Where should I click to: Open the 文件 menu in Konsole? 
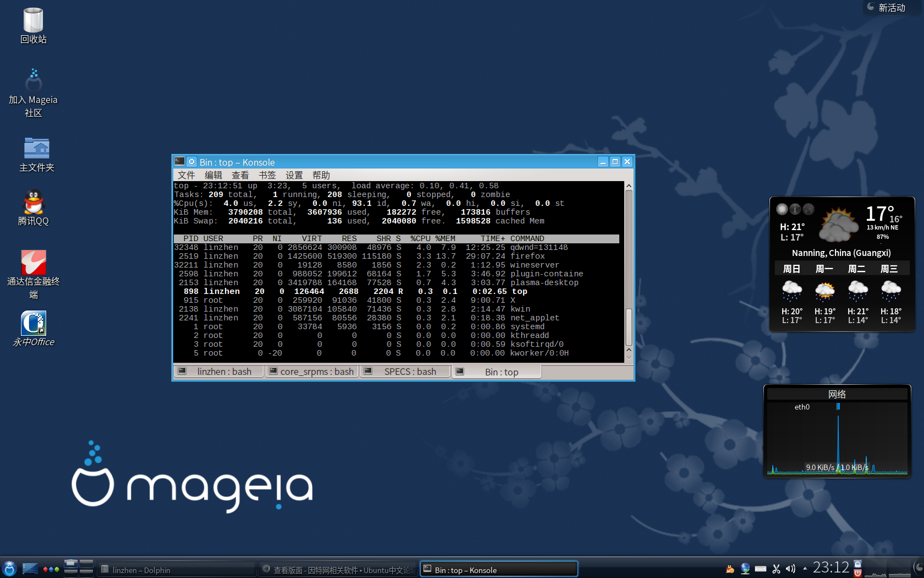186,175
